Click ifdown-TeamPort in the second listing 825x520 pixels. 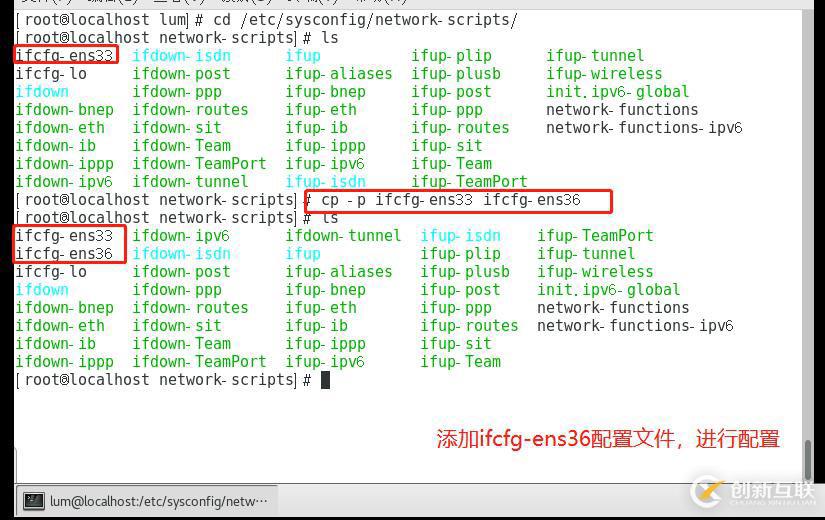(199, 362)
